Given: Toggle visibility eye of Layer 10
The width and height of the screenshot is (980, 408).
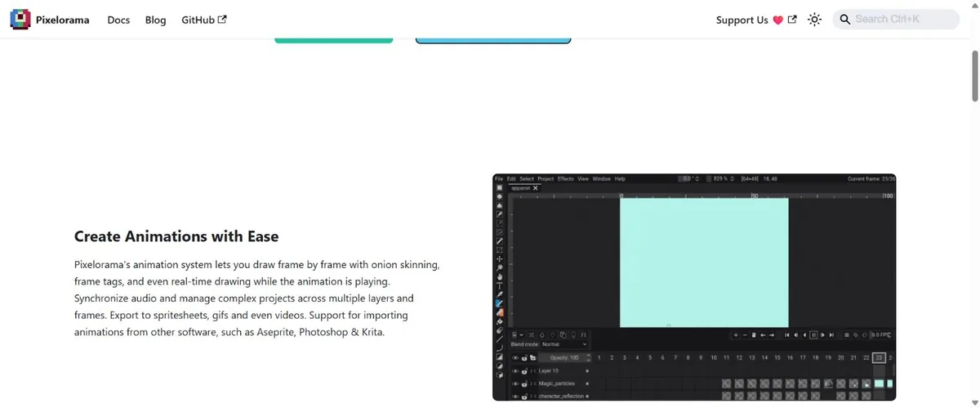Looking at the screenshot, I should 515,370.
